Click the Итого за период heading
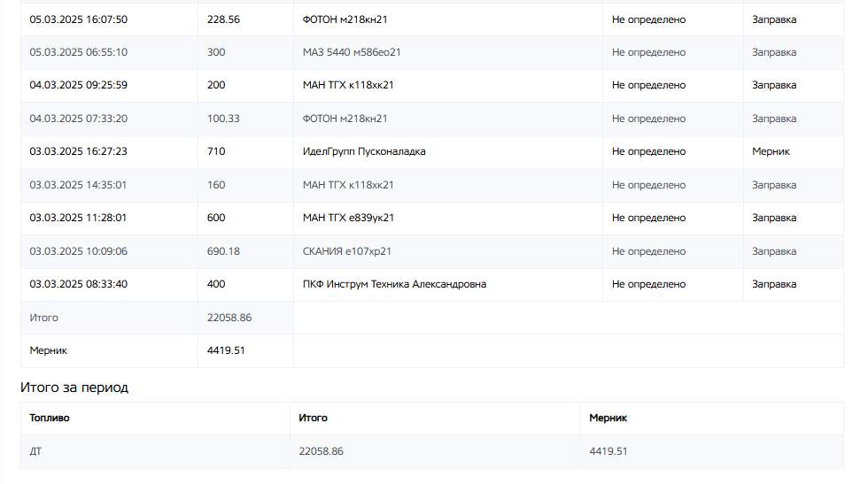The width and height of the screenshot is (868, 484). (x=74, y=388)
